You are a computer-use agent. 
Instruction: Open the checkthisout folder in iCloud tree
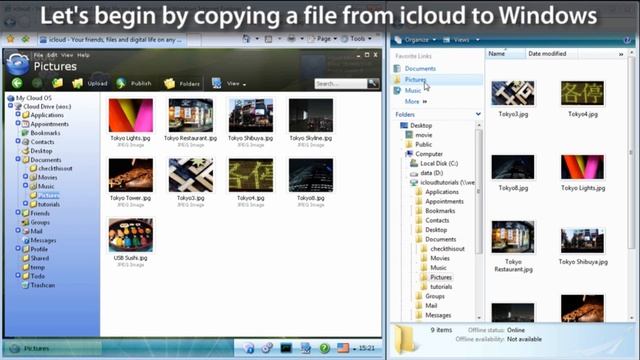(51, 168)
